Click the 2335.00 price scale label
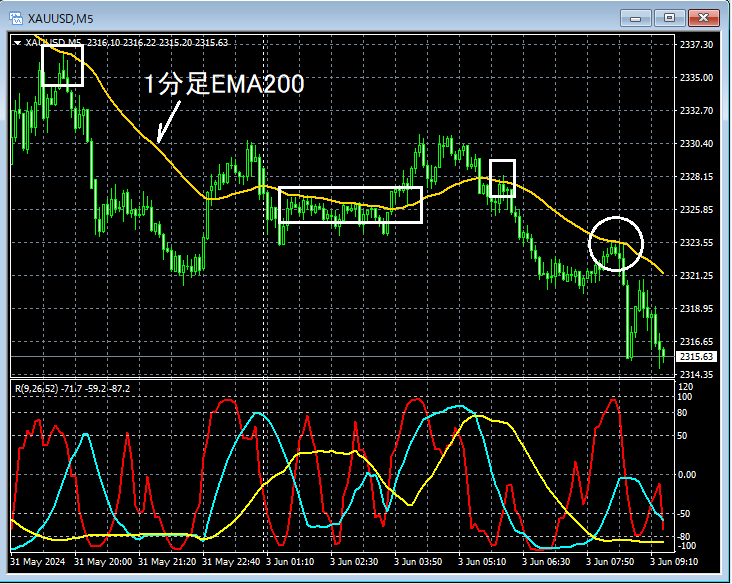The width and height of the screenshot is (732, 584). point(697,77)
